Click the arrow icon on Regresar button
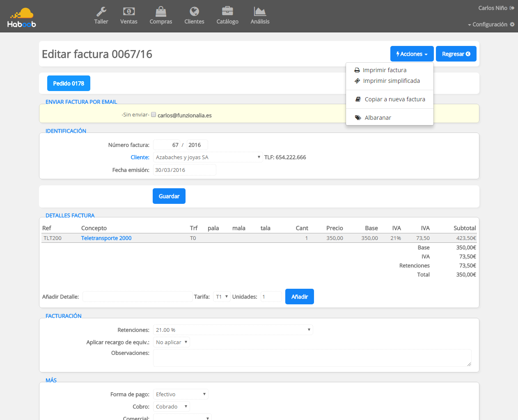 468,54
